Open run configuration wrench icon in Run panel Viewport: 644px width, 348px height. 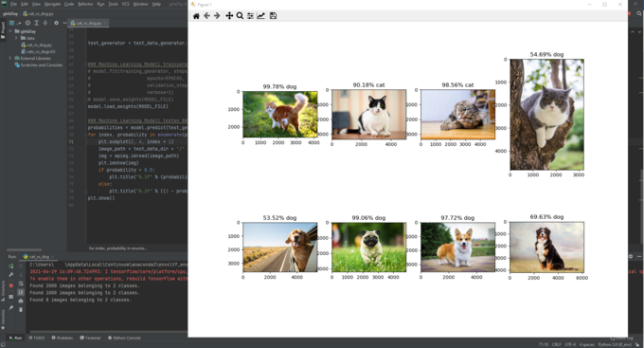click(x=11, y=275)
